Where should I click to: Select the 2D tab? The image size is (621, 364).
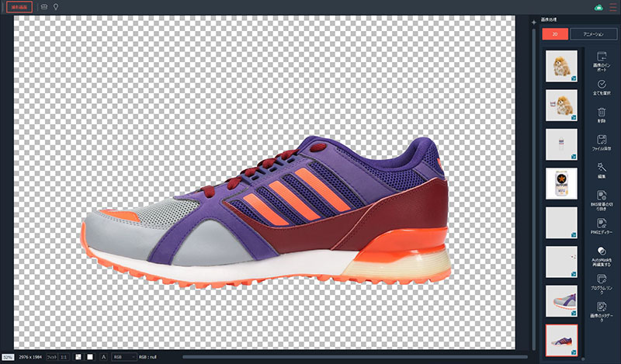click(x=555, y=34)
